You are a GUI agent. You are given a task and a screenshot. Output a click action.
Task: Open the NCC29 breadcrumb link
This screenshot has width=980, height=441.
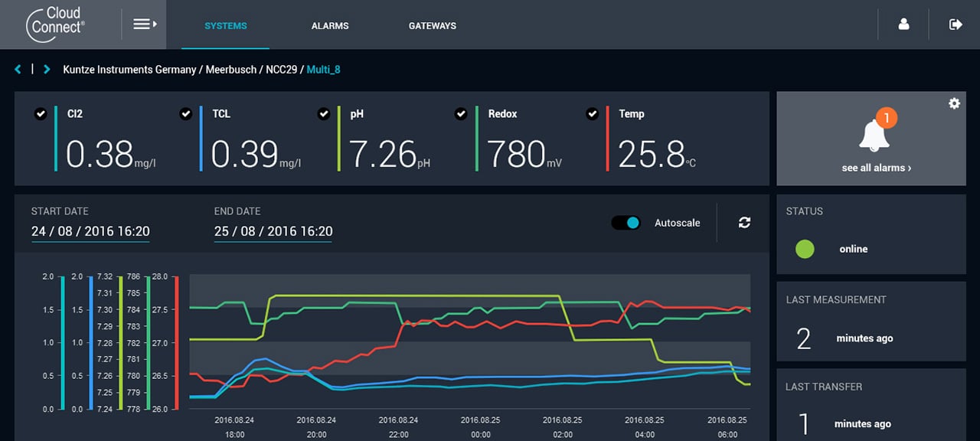tap(281, 70)
